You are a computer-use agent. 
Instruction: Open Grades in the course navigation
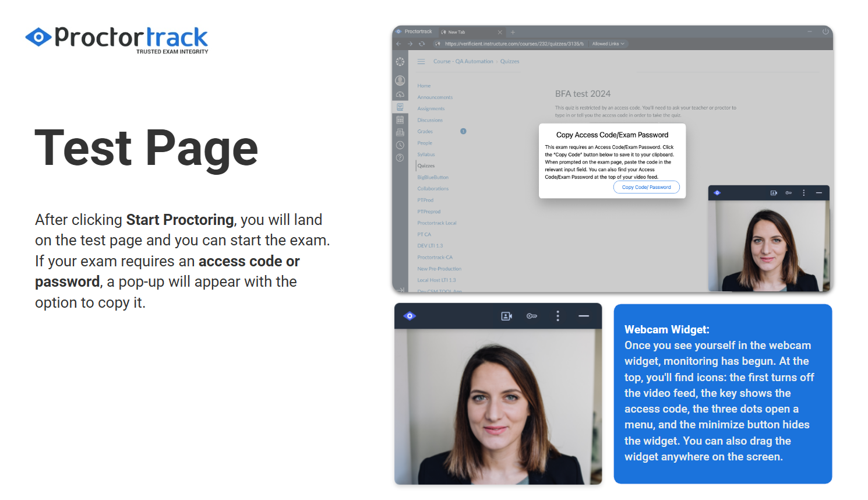(425, 131)
